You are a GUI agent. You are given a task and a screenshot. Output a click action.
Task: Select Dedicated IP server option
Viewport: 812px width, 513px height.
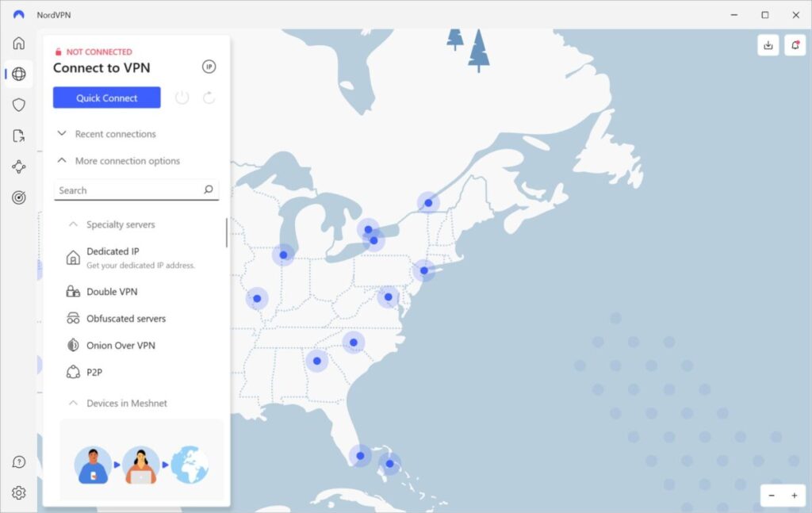click(140, 257)
